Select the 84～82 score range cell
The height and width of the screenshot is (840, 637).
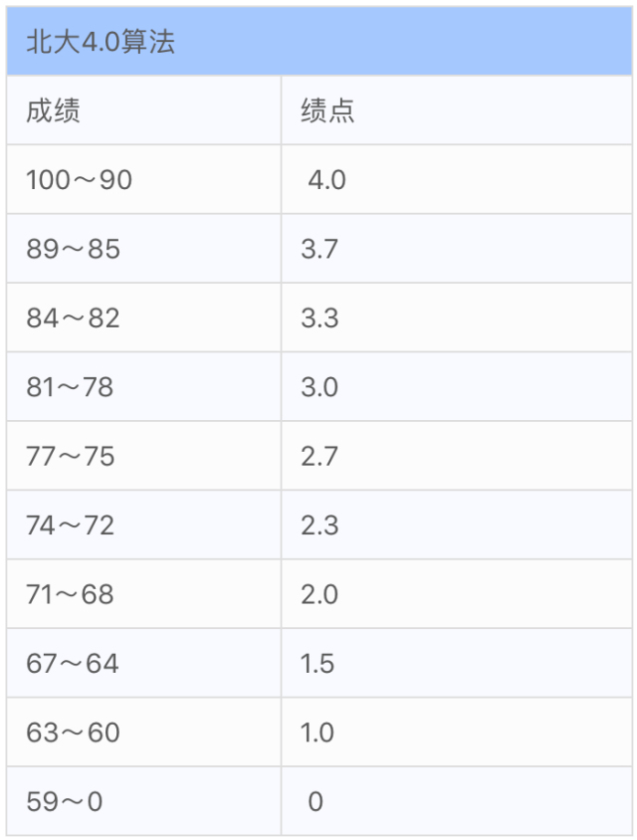(x=143, y=317)
